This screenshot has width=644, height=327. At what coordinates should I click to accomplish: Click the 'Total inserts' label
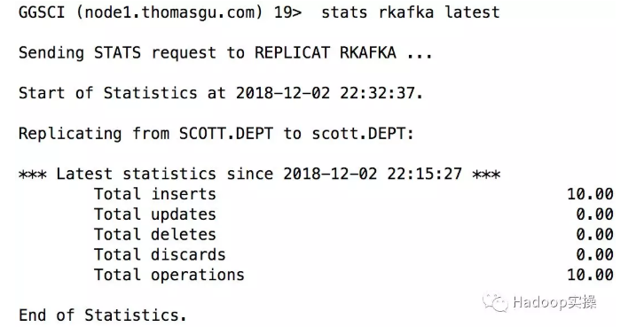point(155,194)
